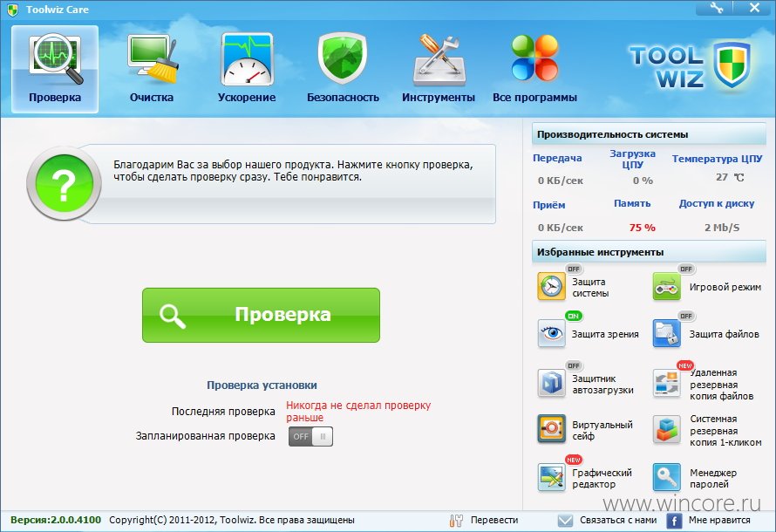Open the Безопасность green shield icon

coord(343,59)
